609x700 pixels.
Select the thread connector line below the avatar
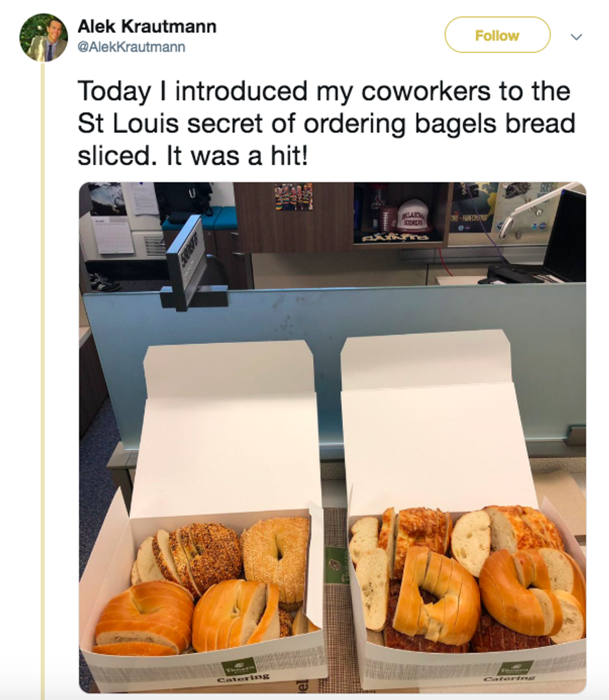[x=43, y=379]
